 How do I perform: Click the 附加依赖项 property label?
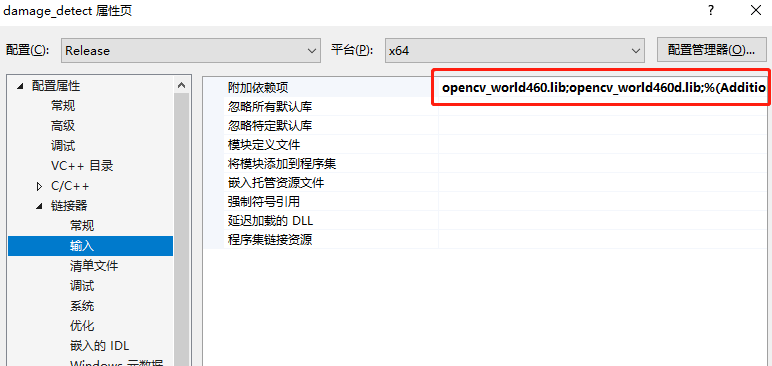[257, 88]
